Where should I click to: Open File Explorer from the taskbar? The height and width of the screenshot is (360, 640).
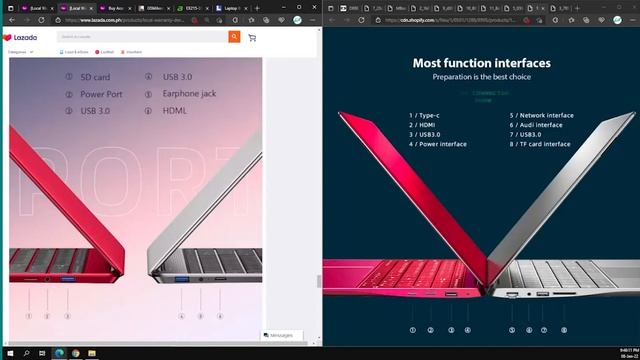pos(92,353)
